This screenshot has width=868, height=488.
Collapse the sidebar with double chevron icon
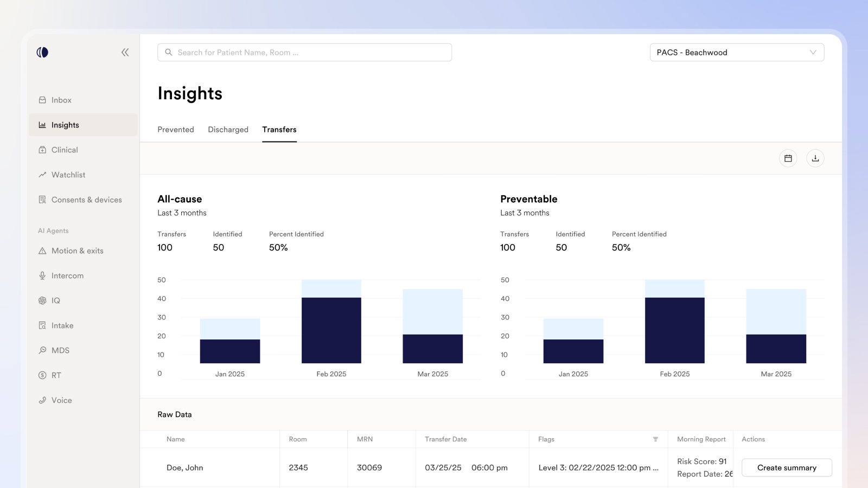(125, 52)
